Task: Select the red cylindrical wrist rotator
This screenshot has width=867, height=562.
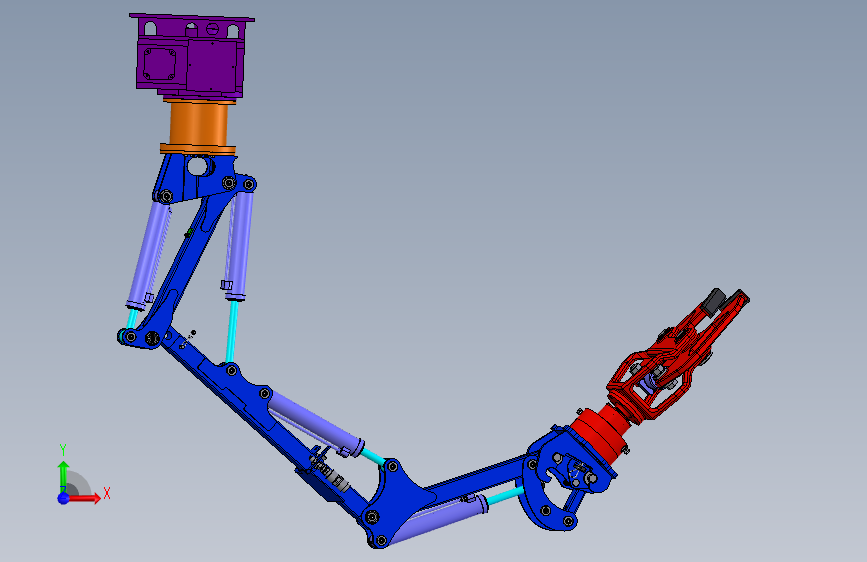Action: point(602,435)
